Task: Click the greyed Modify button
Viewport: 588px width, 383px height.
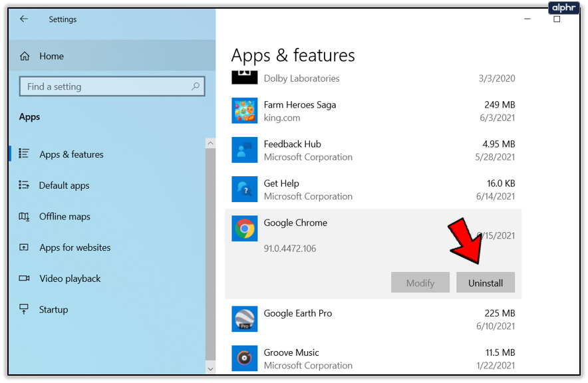Action: (420, 283)
